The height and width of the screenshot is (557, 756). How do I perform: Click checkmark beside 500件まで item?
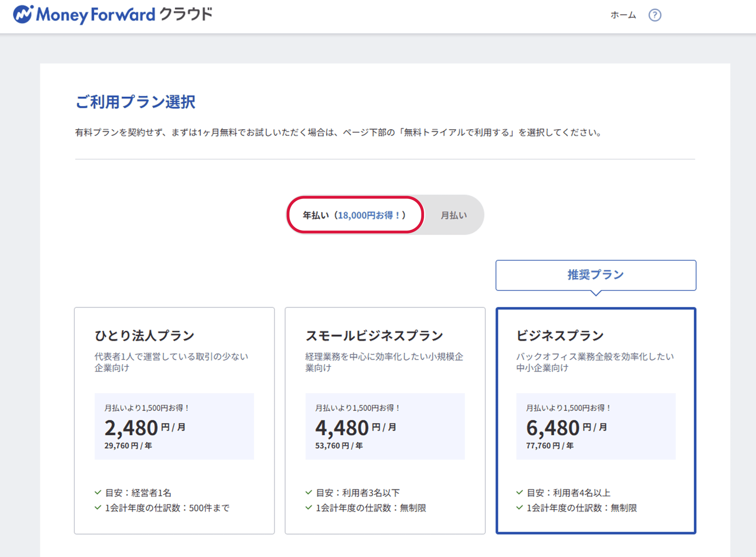tap(98, 507)
